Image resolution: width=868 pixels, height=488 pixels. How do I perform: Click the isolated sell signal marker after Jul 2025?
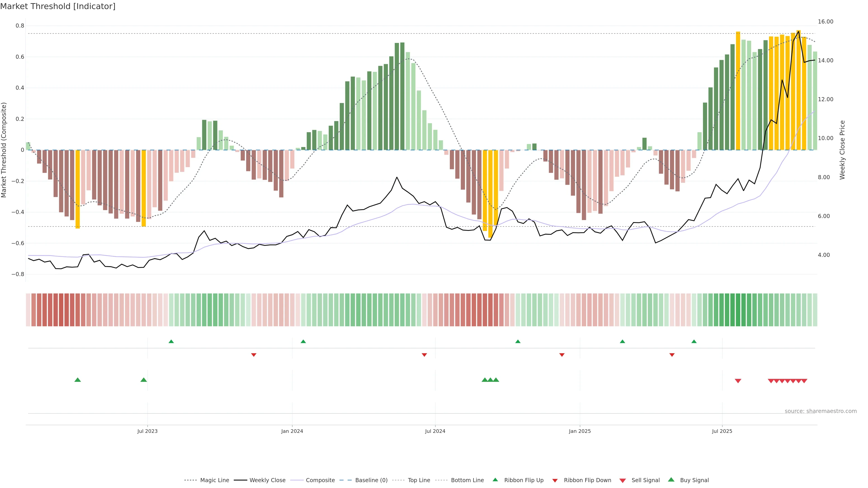coord(738,381)
